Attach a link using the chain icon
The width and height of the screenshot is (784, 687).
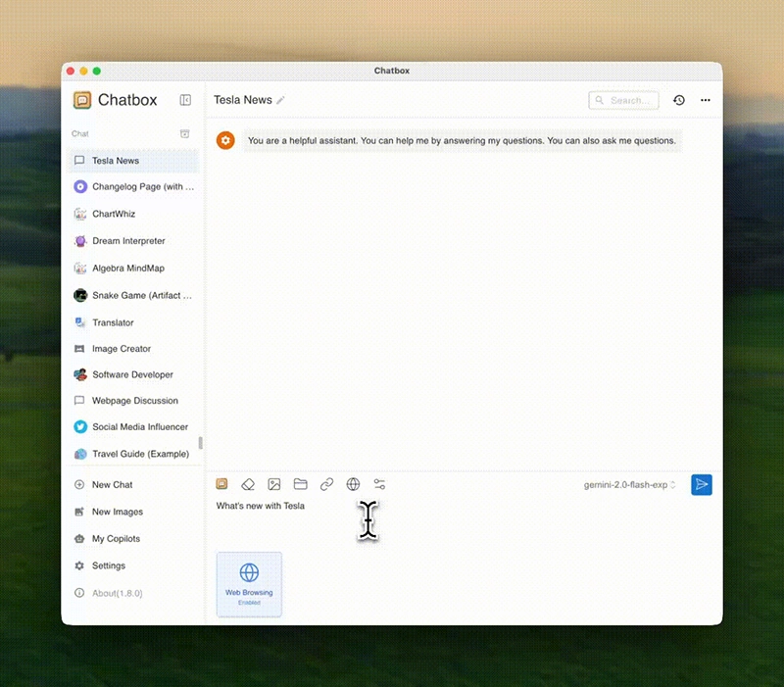pos(326,484)
